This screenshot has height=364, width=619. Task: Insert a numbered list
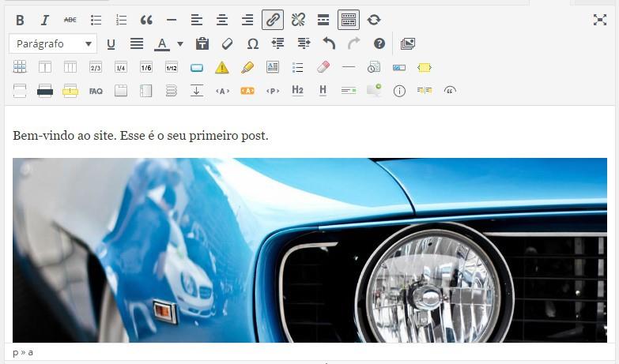(x=121, y=20)
